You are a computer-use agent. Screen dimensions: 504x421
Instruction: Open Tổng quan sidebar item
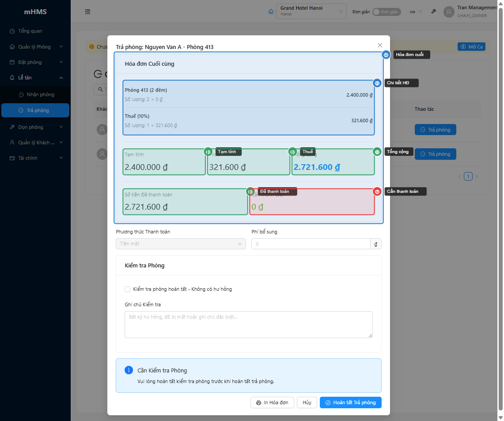(30, 31)
